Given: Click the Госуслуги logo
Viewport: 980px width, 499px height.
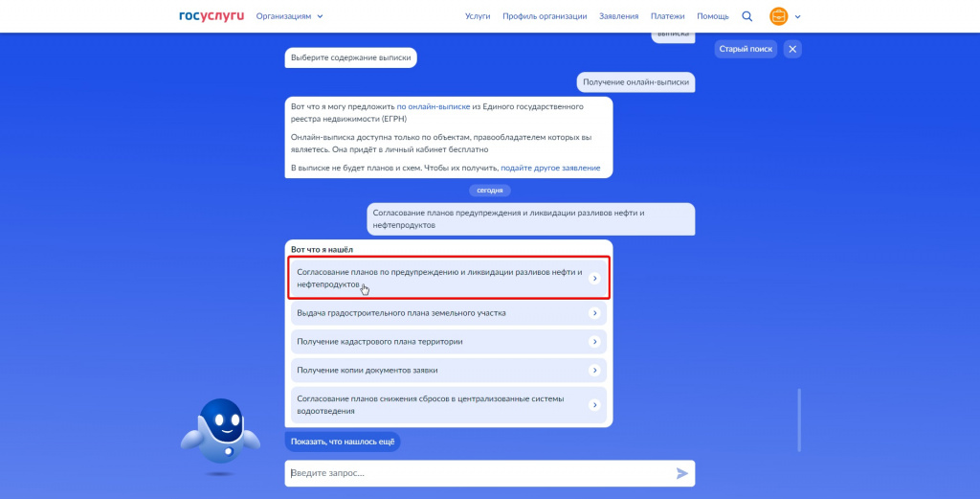Looking at the screenshot, I should (x=212, y=16).
